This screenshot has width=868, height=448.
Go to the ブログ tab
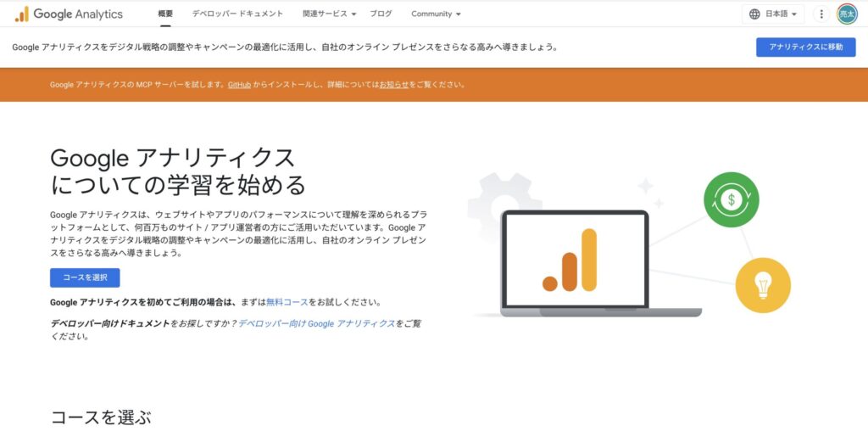pyautogui.click(x=381, y=14)
